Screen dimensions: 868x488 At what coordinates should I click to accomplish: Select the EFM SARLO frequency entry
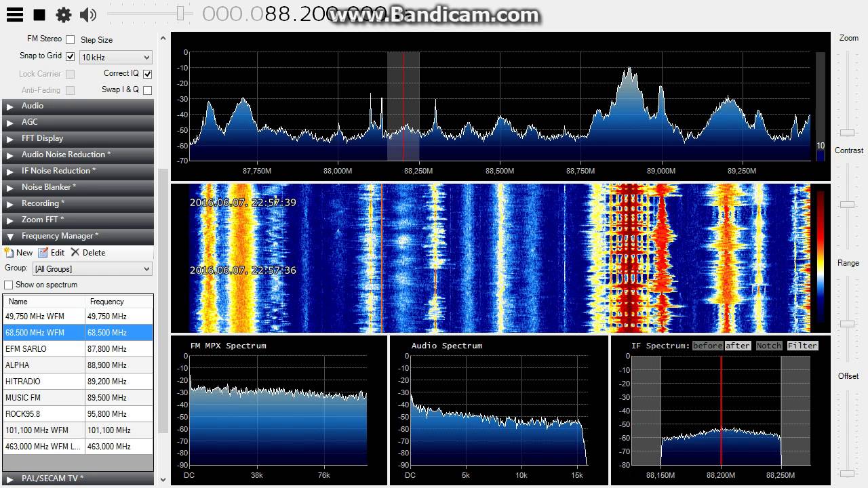pos(78,348)
